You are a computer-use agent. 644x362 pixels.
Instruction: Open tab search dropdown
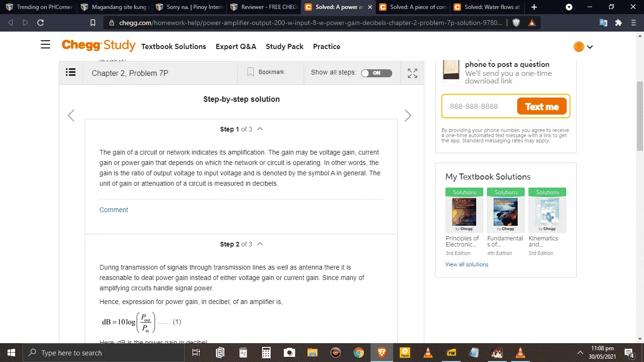(569, 7)
